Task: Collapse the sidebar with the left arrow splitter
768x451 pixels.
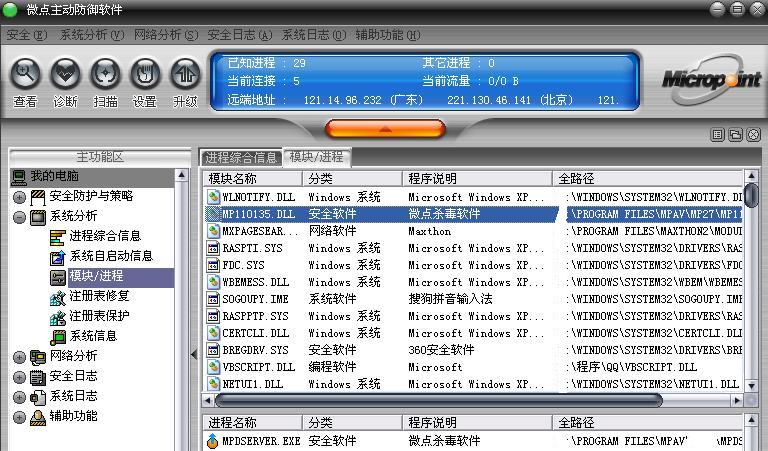Action: coord(194,354)
